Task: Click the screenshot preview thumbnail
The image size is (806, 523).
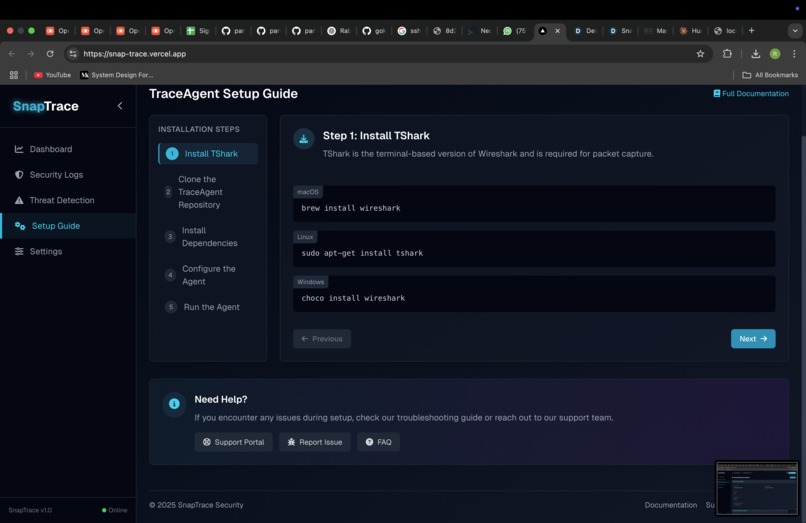Action: pyautogui.click(x=757, y=488)
